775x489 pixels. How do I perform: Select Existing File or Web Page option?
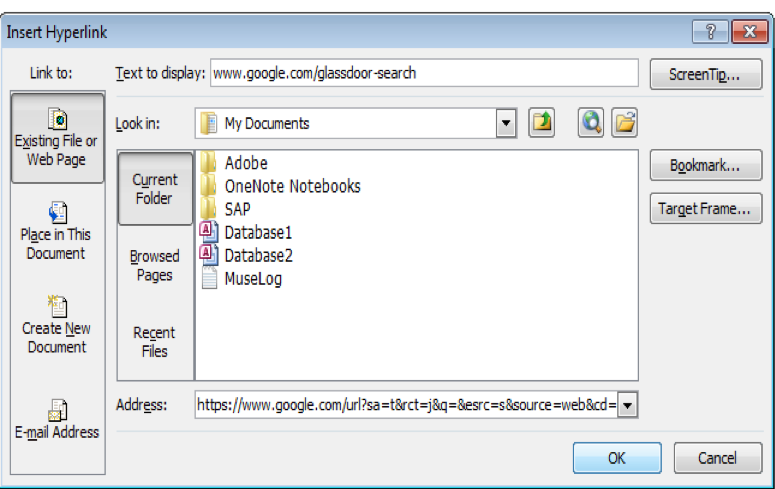click(x=57, y=138)
